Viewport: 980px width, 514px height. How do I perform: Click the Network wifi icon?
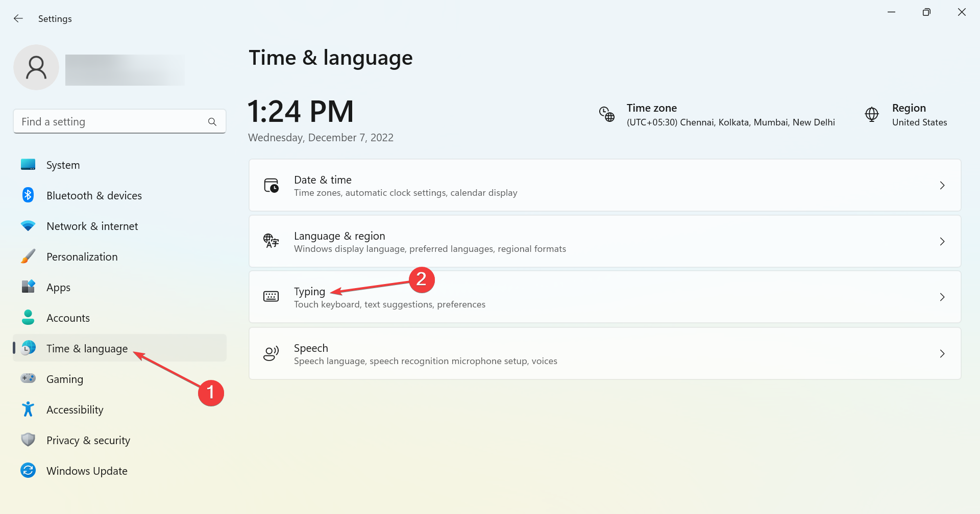click(x=28, y=225)
